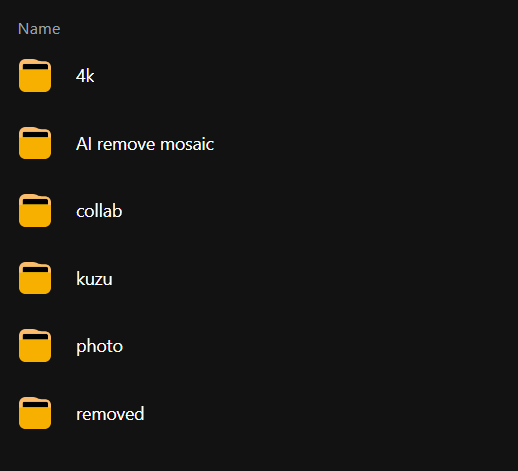The image size is (518, 471).
Task: Click the removed folder label text
Action: coord(110,414)
